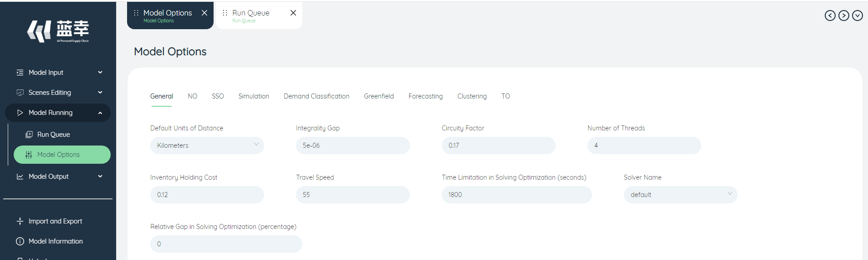Select the General options tab
Image resolution: width=868 pixels, height=260 pixels.
click(x=162, y=96)
